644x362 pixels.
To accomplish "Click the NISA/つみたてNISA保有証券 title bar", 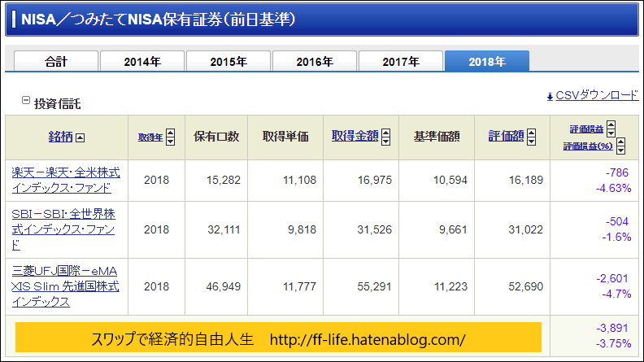I will point(322,20).
